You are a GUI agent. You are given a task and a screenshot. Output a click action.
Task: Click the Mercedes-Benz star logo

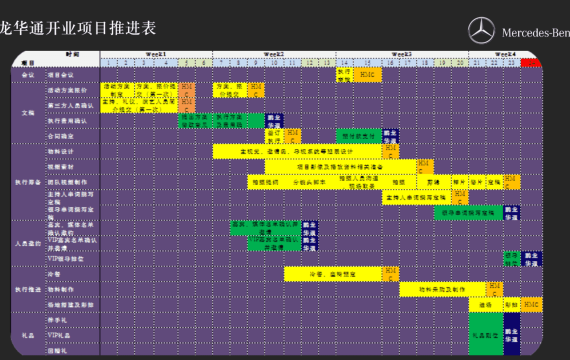481,31
